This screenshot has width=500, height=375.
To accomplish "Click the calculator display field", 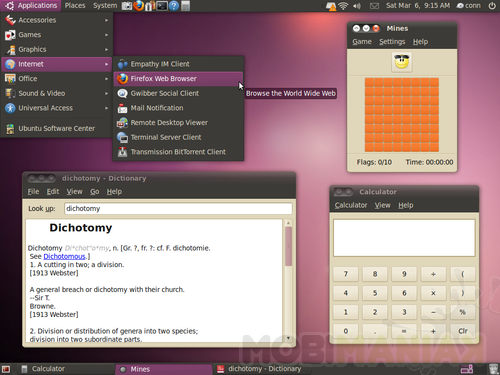I will coord(404,238).
